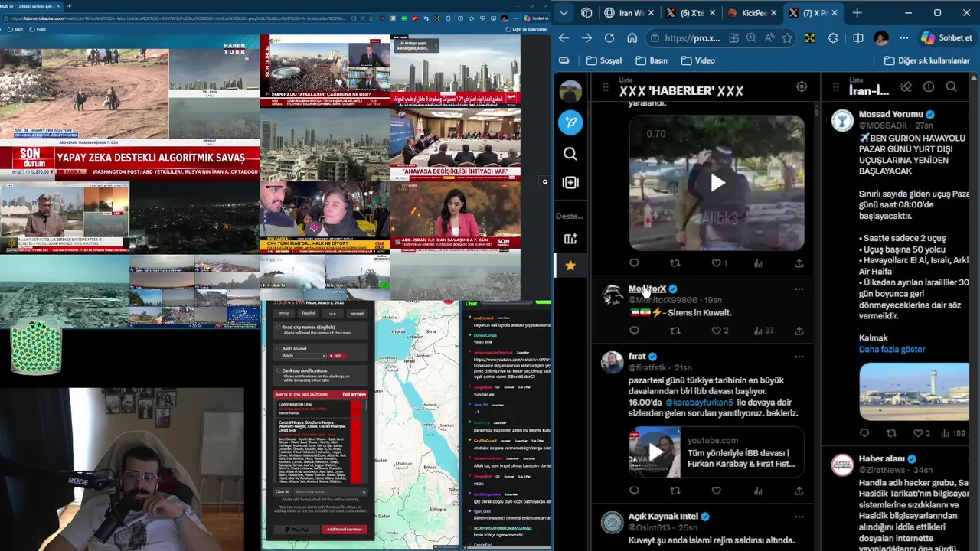The height and width of the screenshot is (551, 980).
Task: Add page to favorites with star icon
Action: (786, 37)
